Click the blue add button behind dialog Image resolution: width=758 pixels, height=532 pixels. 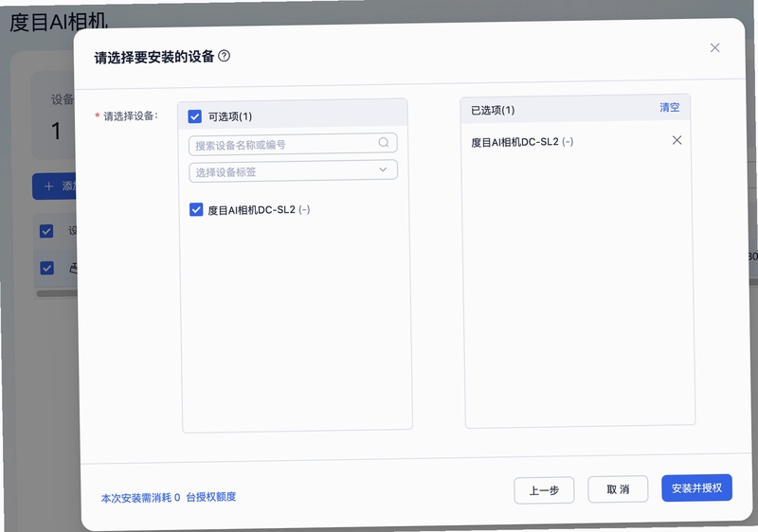coord(54,186)
